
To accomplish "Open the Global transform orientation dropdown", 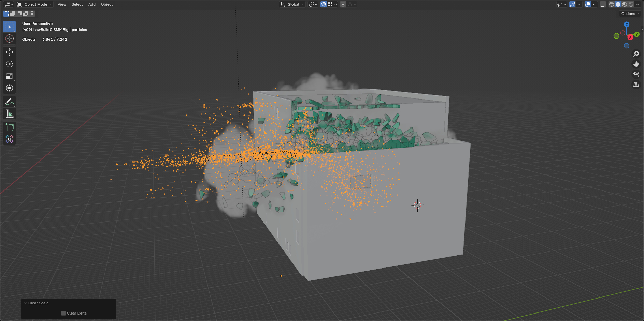I will point(293,4).
